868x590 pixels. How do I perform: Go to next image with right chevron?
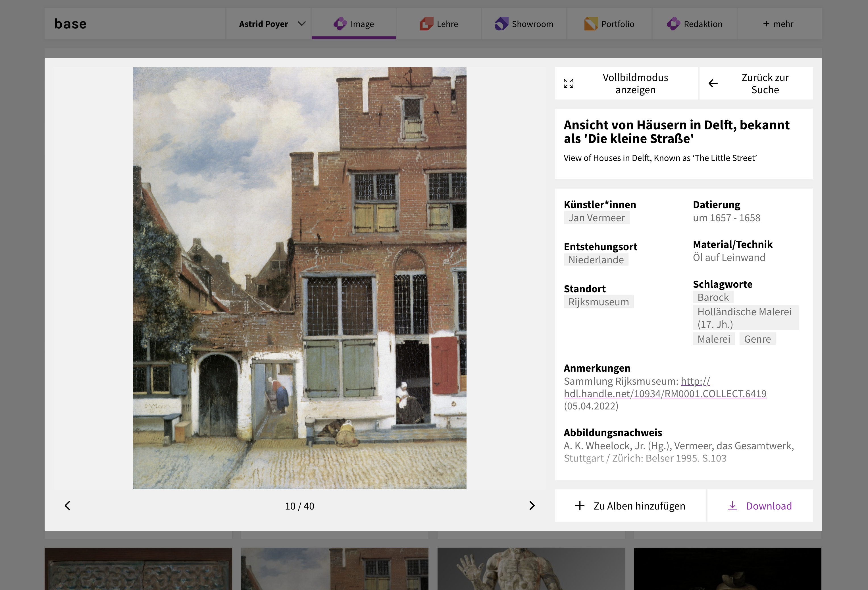tap(532, 506)
